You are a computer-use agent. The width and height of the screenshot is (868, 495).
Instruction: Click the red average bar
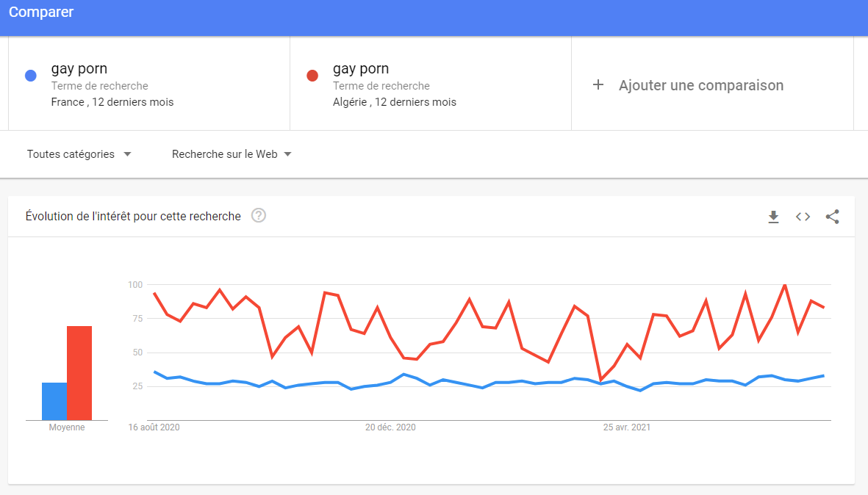click(79, 373)
